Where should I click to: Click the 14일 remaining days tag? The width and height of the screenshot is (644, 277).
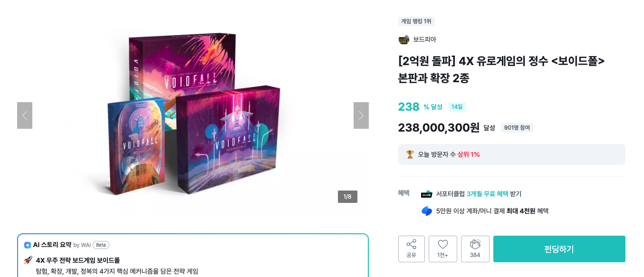457,107
